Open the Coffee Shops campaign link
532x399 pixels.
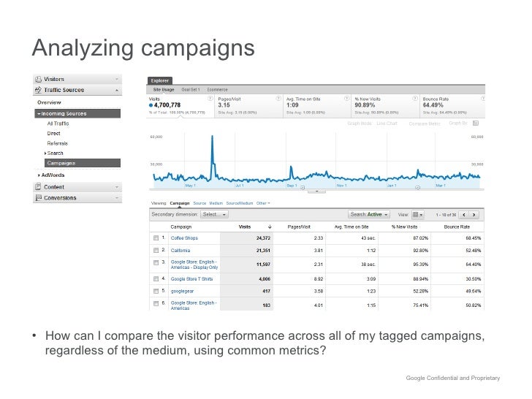point(184,238)
